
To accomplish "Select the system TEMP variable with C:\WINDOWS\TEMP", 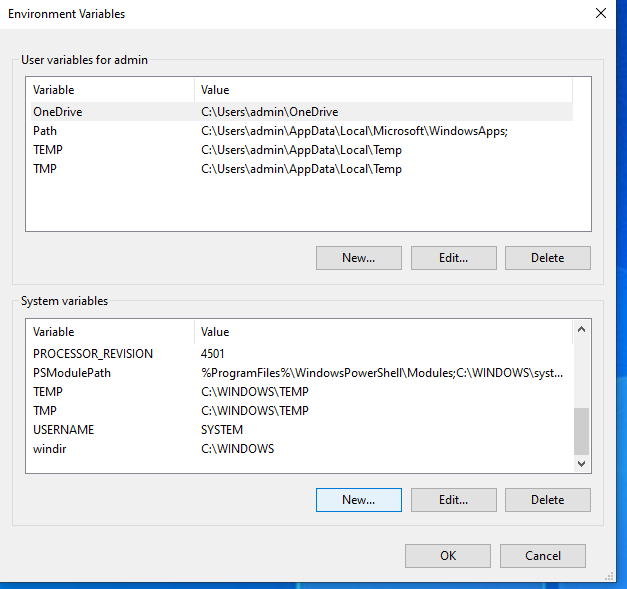I will [302, 391].
